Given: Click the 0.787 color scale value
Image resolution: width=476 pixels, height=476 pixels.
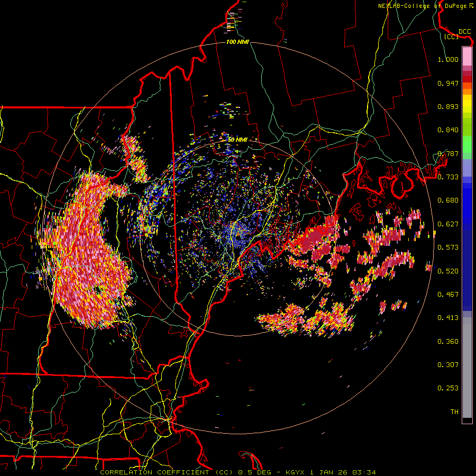Looking at the screenshot, I should click(x=448, y=153).
